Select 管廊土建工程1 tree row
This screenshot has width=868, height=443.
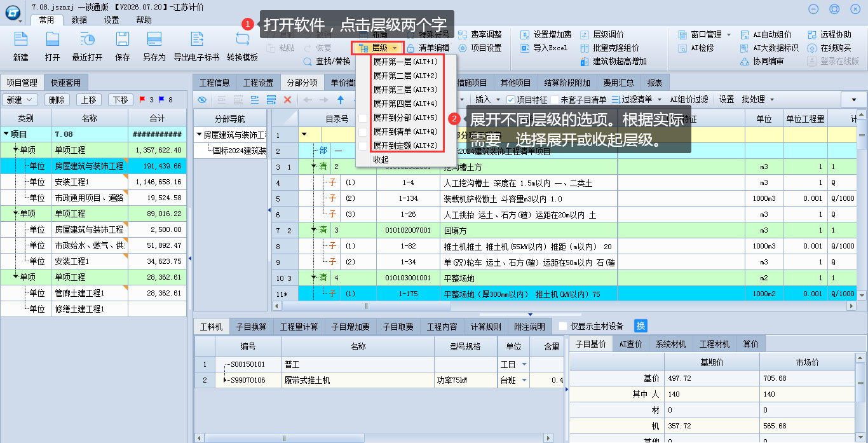pyautogui.click(x=94, y=293)
